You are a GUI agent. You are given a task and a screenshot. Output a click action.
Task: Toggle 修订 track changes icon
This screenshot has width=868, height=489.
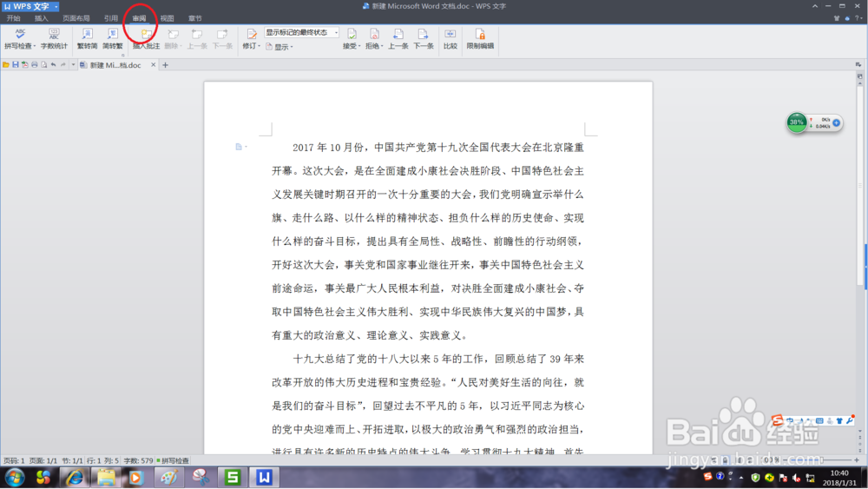252,35
